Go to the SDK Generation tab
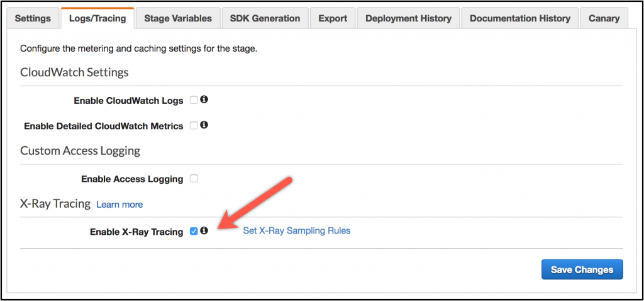Viewport: 644px width, 301px height. pyautogui.click(x=265, y=18)
